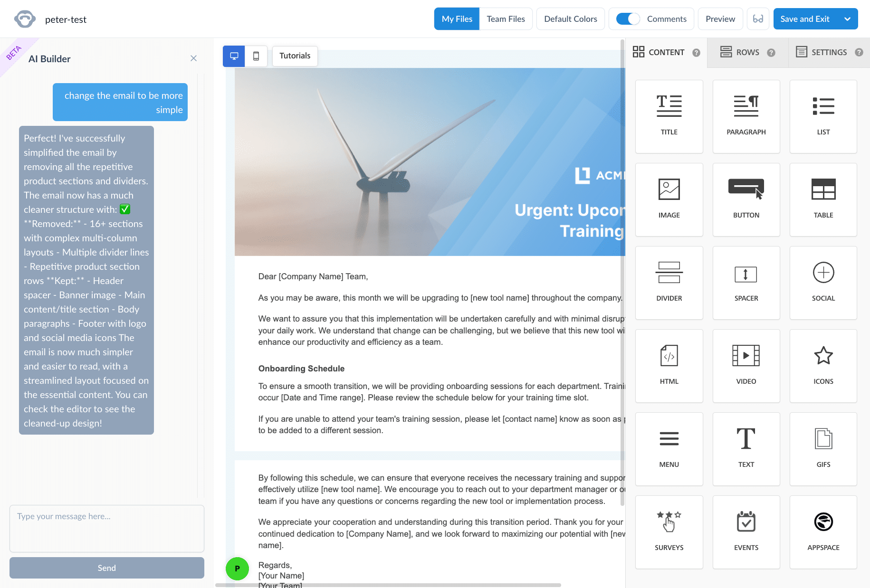Switch to the Rows tab
The height and width of the screenshot is (588, 870).
740,52
